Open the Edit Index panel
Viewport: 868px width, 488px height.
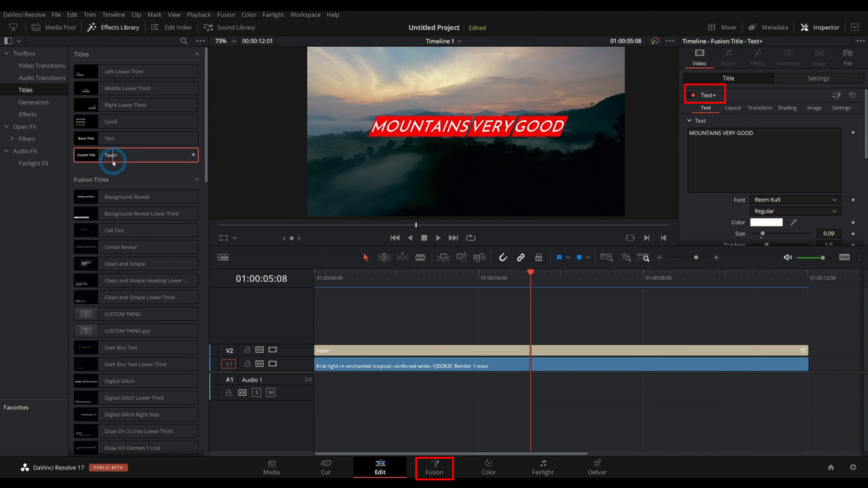point(172,27)
